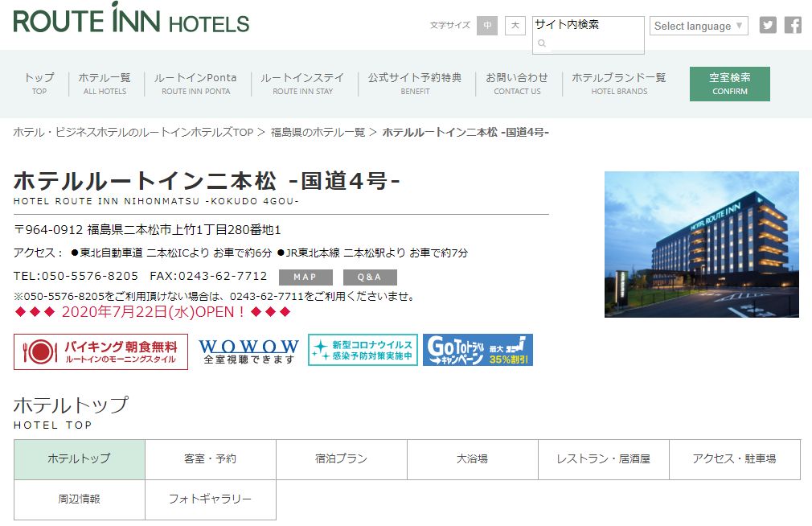
Task: Select the アクセス・駐車場 tab
Action: click(735, 459)
